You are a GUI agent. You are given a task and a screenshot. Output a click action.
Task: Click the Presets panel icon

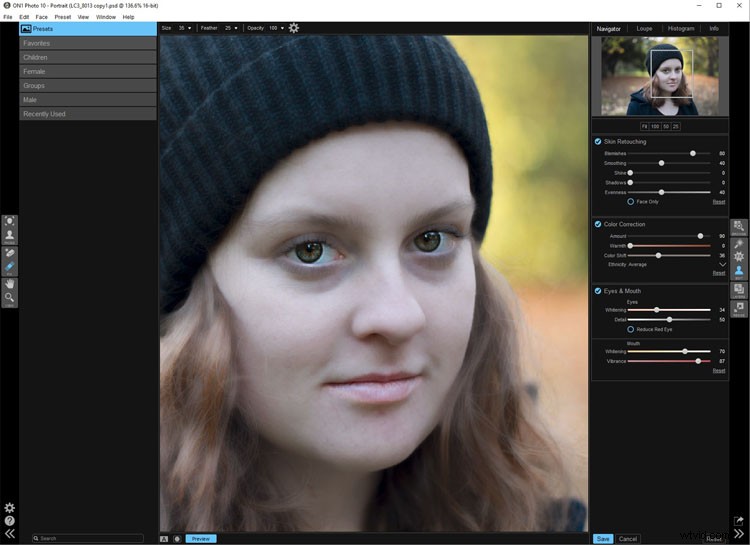pyautogui.click(x=26, y=29)
